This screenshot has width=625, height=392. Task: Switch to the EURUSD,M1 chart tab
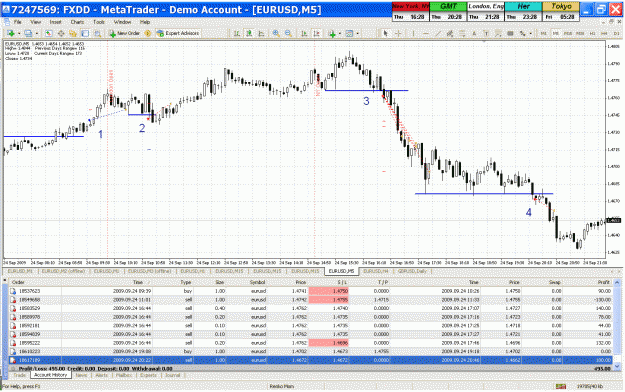click(x=20, y=271)
